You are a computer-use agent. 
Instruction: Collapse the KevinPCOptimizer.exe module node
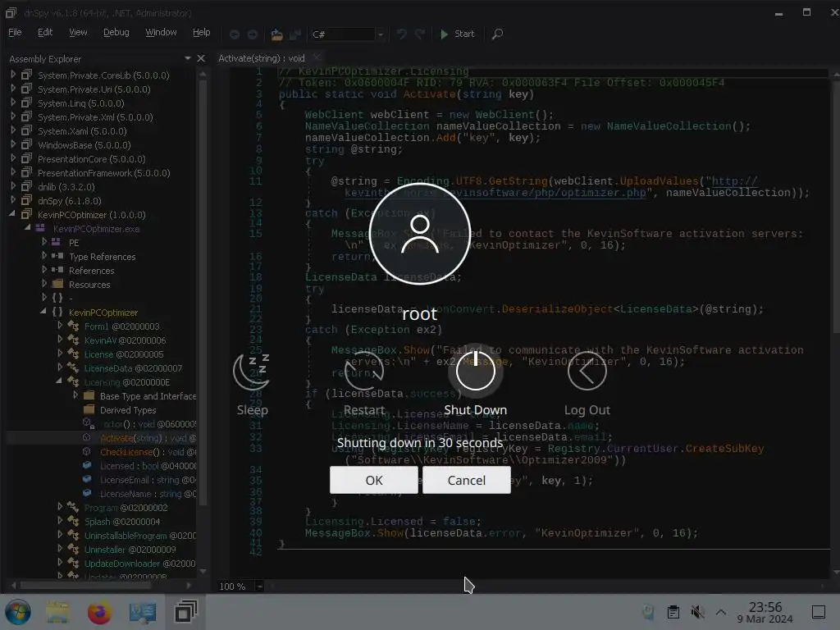click(28, 228)
